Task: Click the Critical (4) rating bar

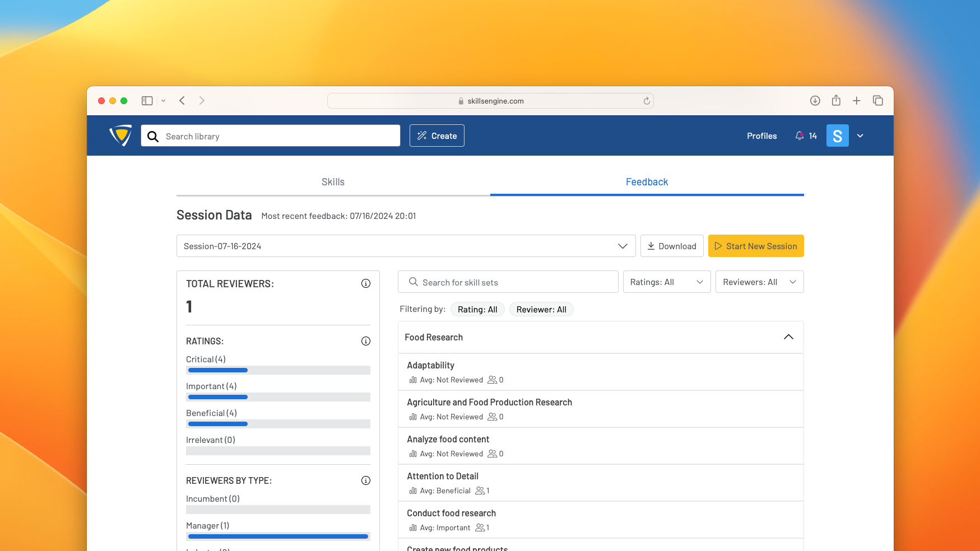Action: [278, 370]
